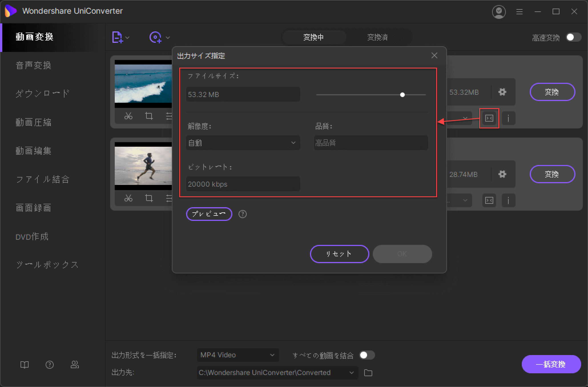This screenshot has width=588, height=387.
Task: Select 動画変換 in the sidebar
Action: pyautogui.click(x=53, y=37)
